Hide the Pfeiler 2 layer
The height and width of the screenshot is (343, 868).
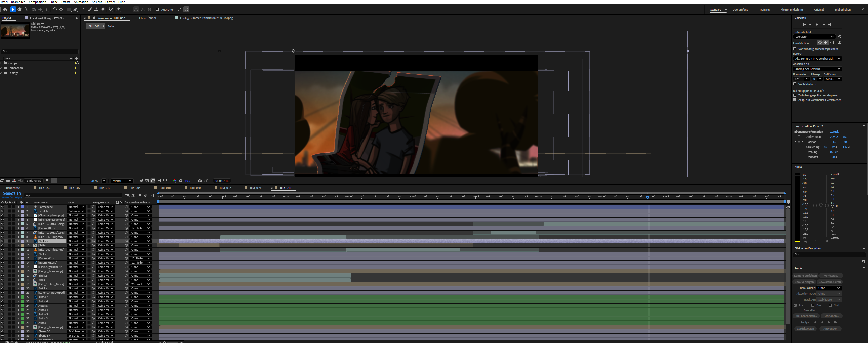tap(2, 241)
